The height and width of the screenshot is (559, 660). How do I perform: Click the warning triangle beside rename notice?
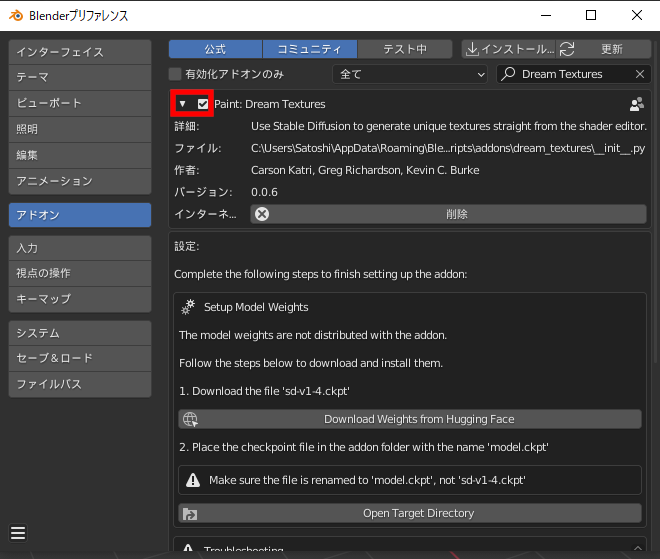point(193,480)
